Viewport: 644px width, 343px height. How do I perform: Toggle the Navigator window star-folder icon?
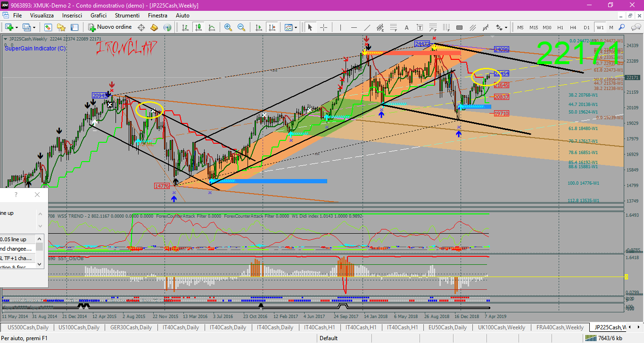61,27
